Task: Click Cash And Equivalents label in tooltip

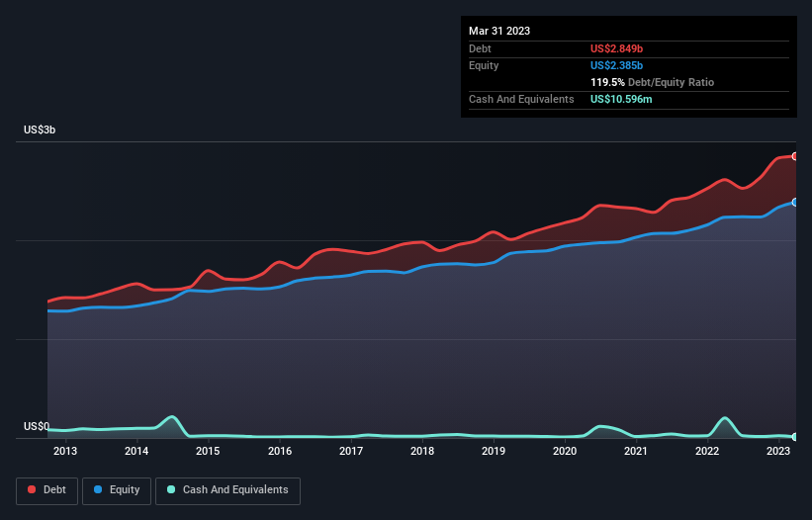Action: coord(521,99)
